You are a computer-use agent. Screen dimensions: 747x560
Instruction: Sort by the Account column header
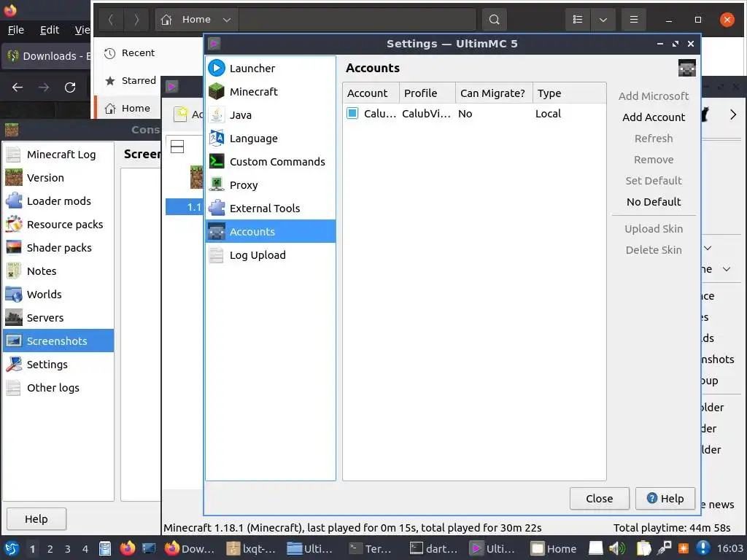click(x=371, y=93)
